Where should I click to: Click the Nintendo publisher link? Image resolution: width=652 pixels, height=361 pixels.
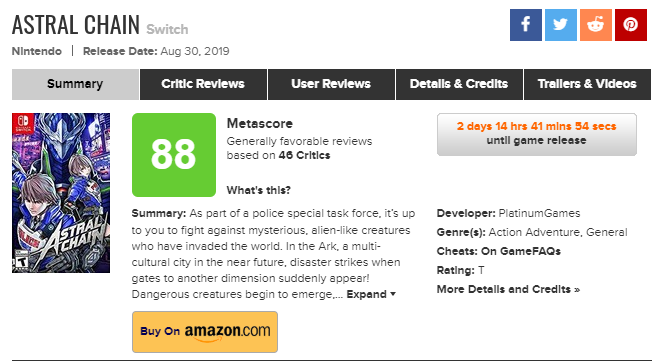pos(37,52)
